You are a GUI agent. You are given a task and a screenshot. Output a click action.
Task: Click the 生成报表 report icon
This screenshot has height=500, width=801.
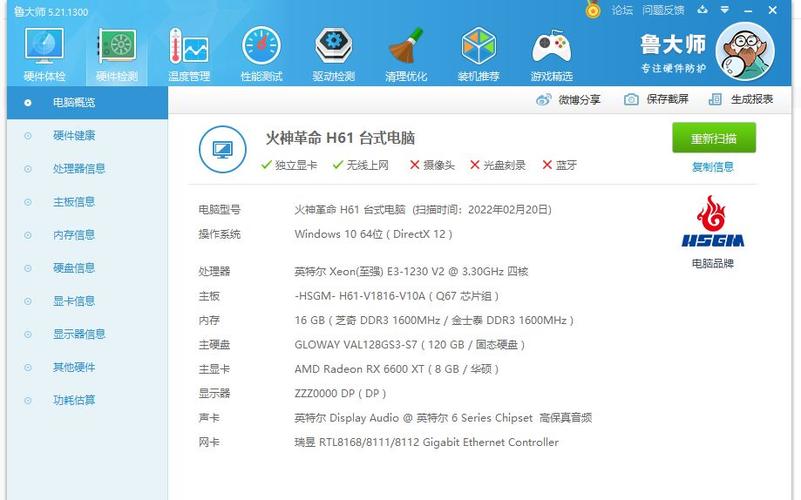(x=715, y=100)
